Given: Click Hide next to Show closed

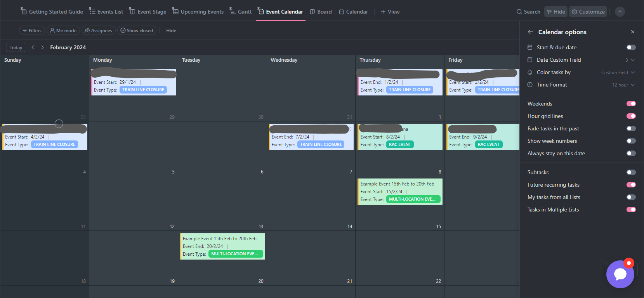Looking at the screenshot, I should pyautogui.click(x=171, y=30).
